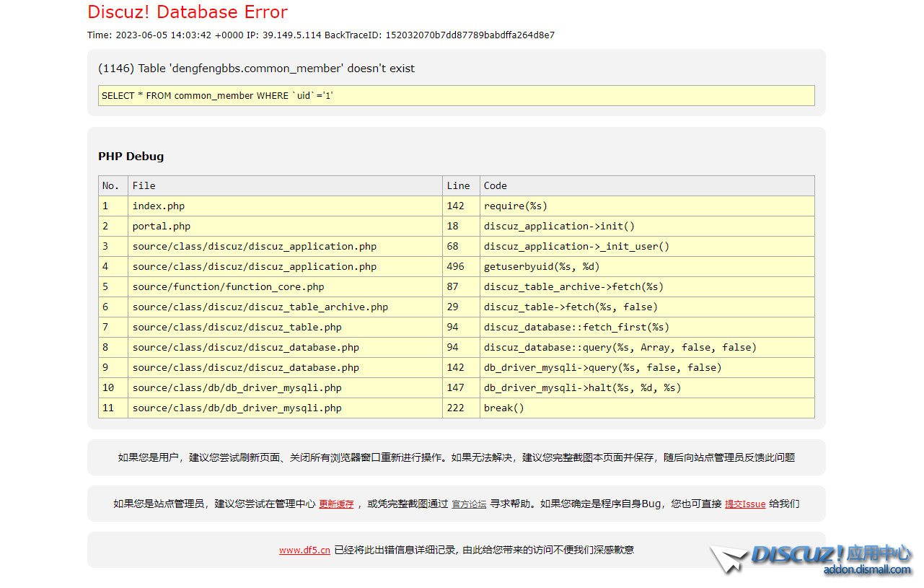Open the www.df5.cn link
The width and height of the screenshot is (924, 588).
[304, 550]
